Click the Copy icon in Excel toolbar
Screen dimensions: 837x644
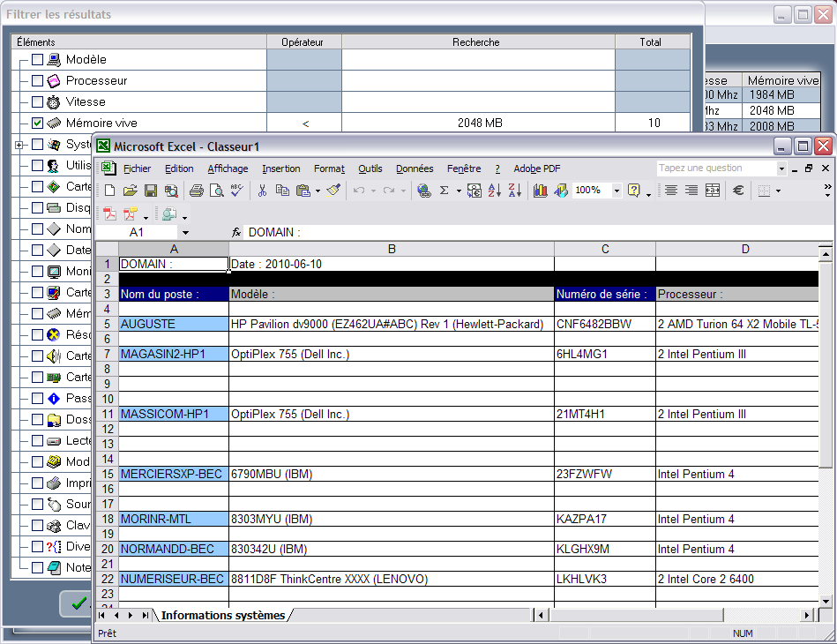[282, 190]
